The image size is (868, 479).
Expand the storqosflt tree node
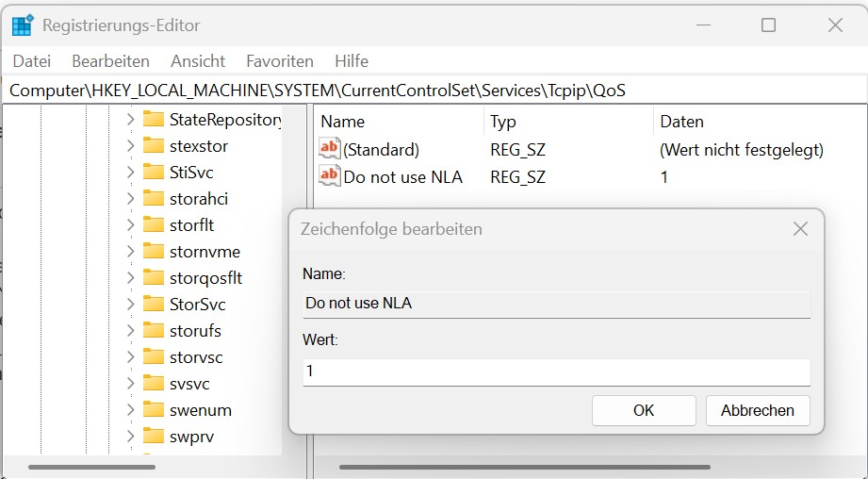pos(131,277)
